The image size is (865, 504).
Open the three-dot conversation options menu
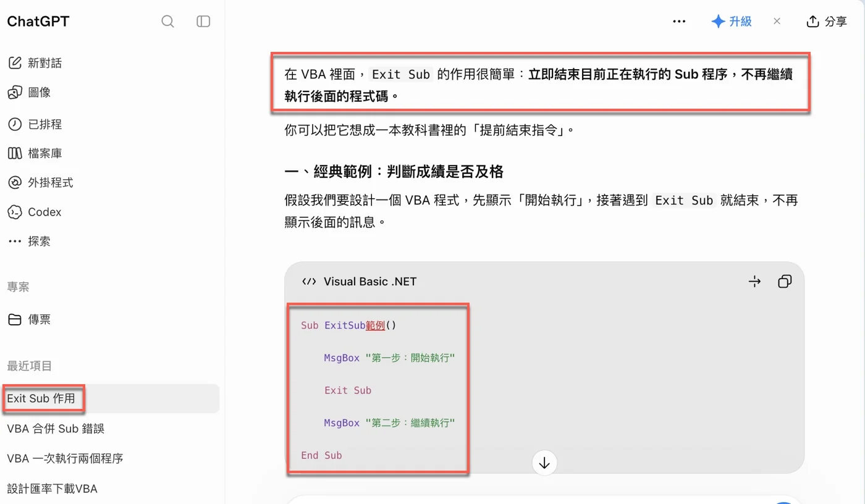pyautogui.click(x=679, y=22)
